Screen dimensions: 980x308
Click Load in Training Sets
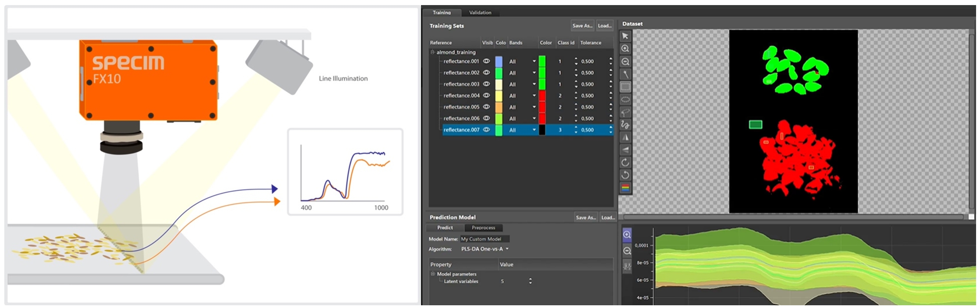pos(605,26)
